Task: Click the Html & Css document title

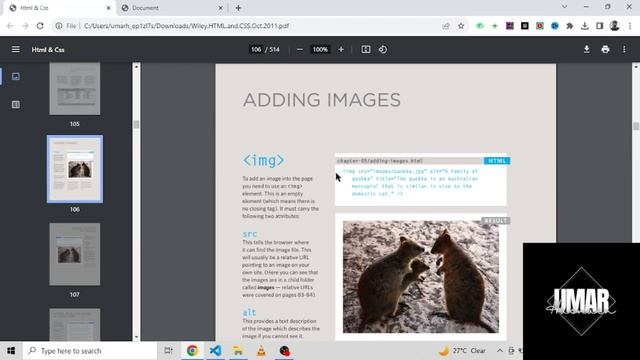Action: click(48, 49)
